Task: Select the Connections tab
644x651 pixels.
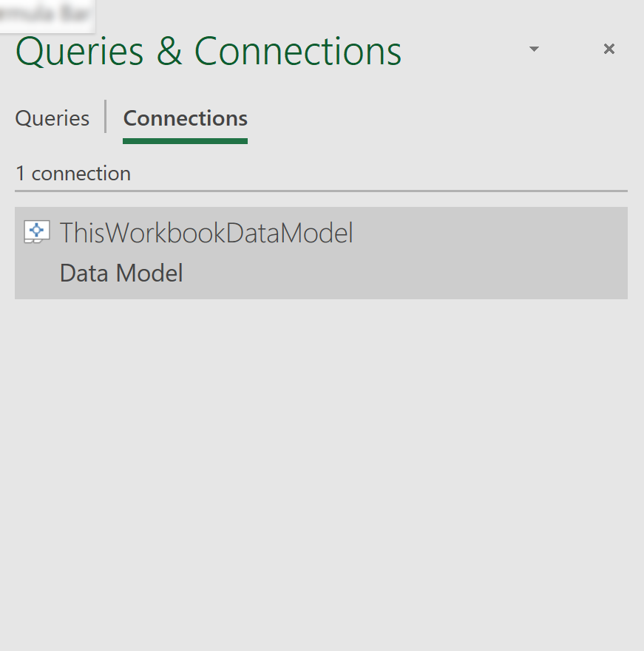Action: click(186, 118)
